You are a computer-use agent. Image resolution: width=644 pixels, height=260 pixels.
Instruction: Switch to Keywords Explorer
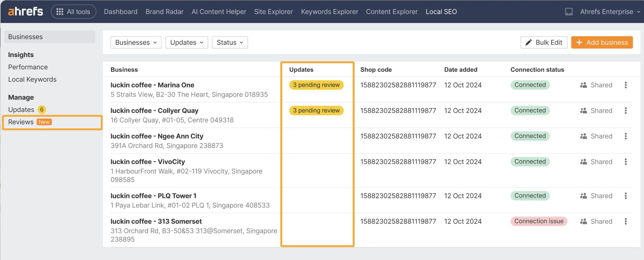[329, 12]
